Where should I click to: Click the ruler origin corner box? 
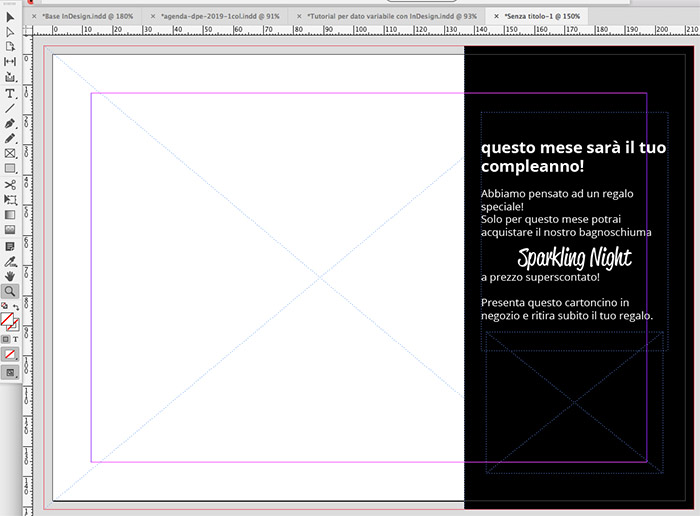pyautogui.click(x=28, y=30)
